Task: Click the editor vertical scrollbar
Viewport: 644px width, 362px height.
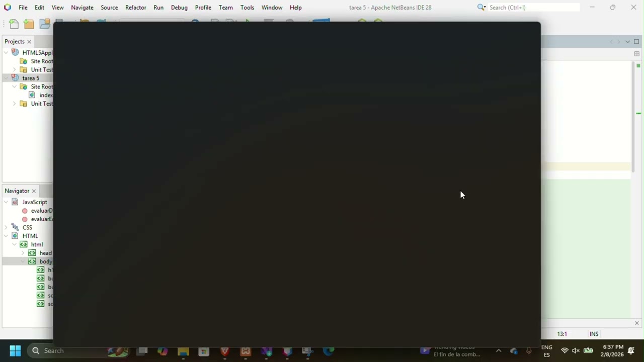Action: [633, 116]
